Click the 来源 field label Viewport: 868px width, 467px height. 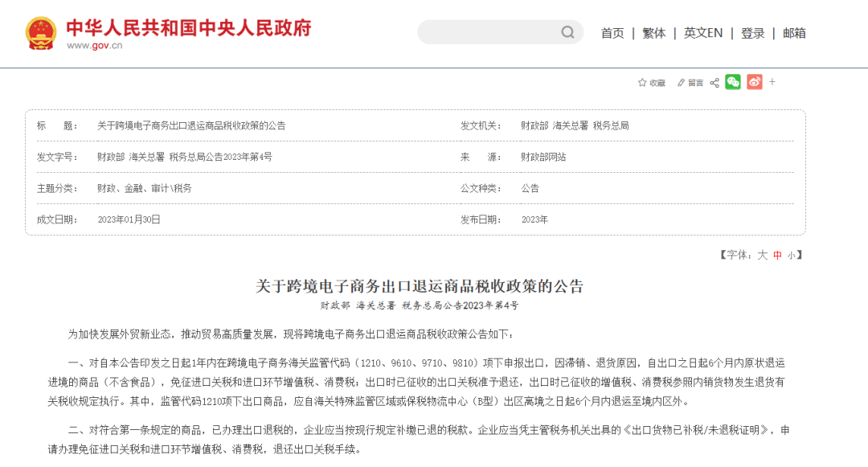point(481,158)
